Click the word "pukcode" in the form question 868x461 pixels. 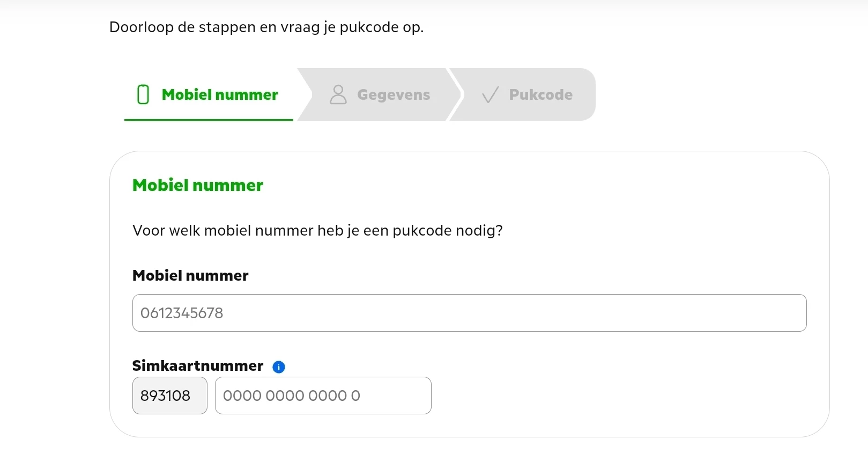[422, 231]
